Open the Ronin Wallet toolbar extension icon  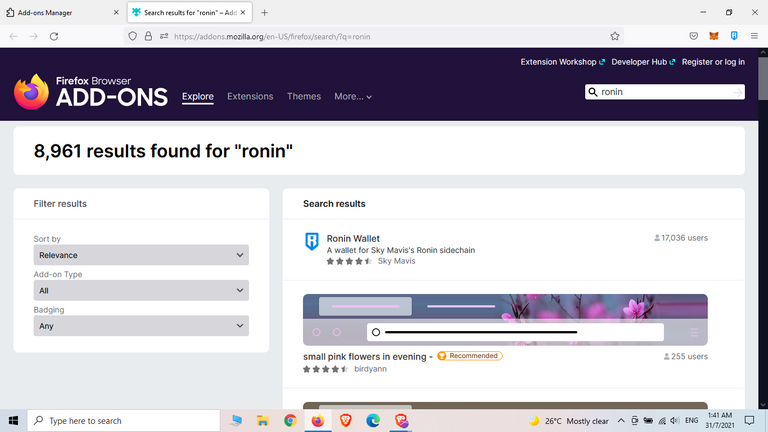(x=734, y=36)
